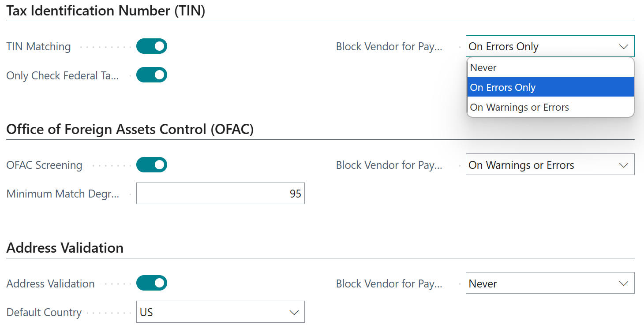The width and height of the screenshot is (644, 332).
Task: Turn off OFAC Screening toggle
Action: (x=151, y=165)
